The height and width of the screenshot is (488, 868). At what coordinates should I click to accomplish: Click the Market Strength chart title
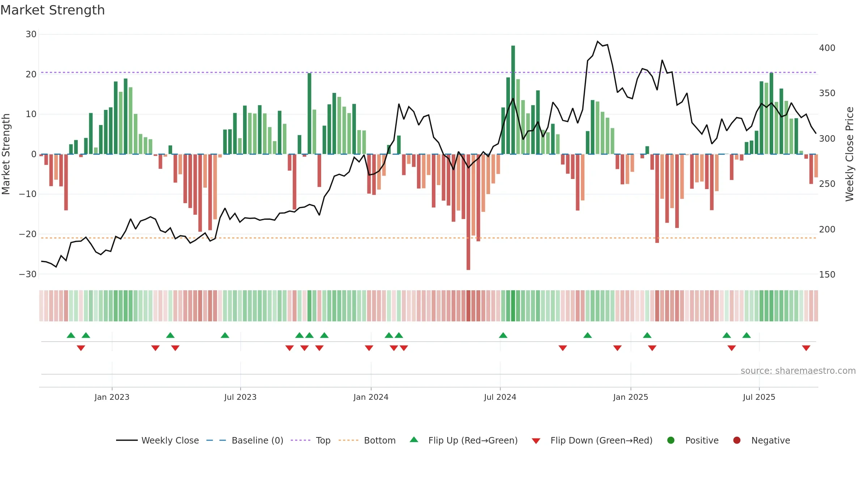click(52, 10)
